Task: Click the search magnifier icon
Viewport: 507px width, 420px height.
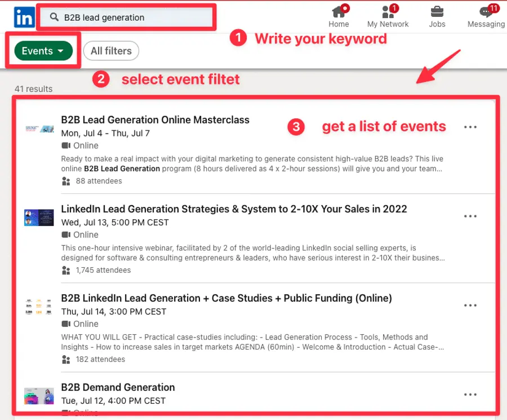Action: [55, 17]
